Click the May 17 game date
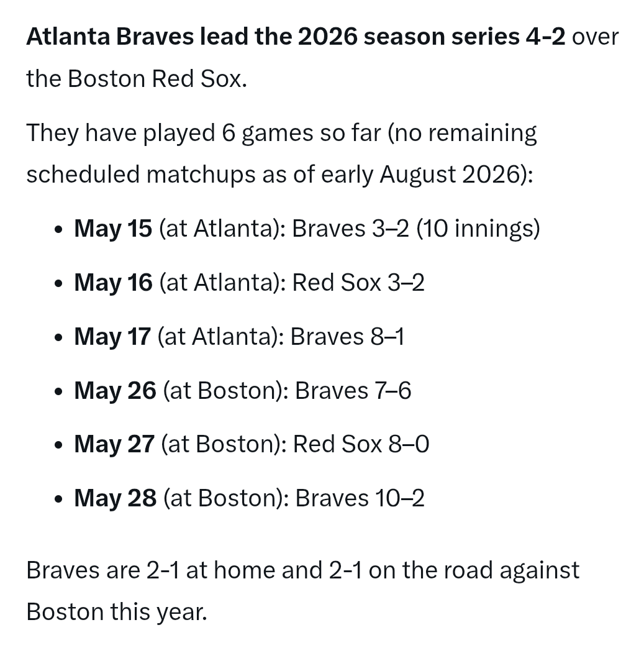Screen dimensions: 644x653 point(112,336)
